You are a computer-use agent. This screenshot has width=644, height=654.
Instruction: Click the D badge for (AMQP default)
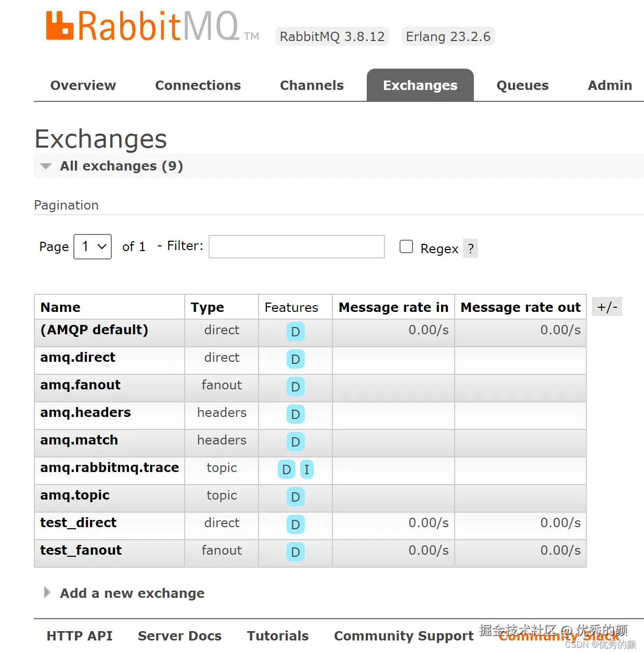(295, 332)
